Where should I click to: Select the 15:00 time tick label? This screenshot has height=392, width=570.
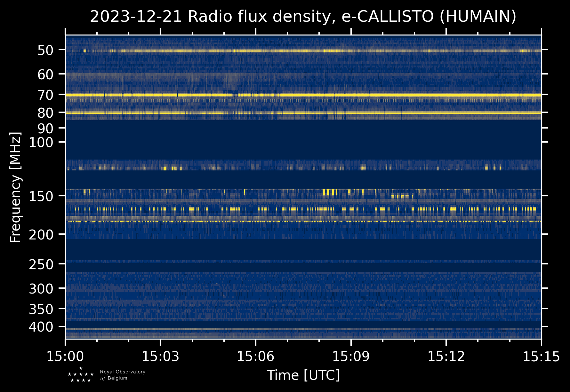tap(65, 356)
